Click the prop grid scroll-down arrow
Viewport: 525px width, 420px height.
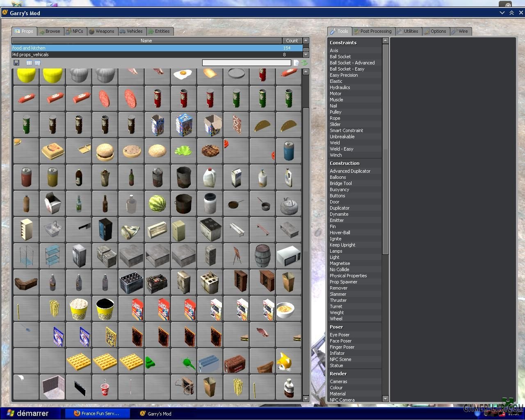[306, 399]
